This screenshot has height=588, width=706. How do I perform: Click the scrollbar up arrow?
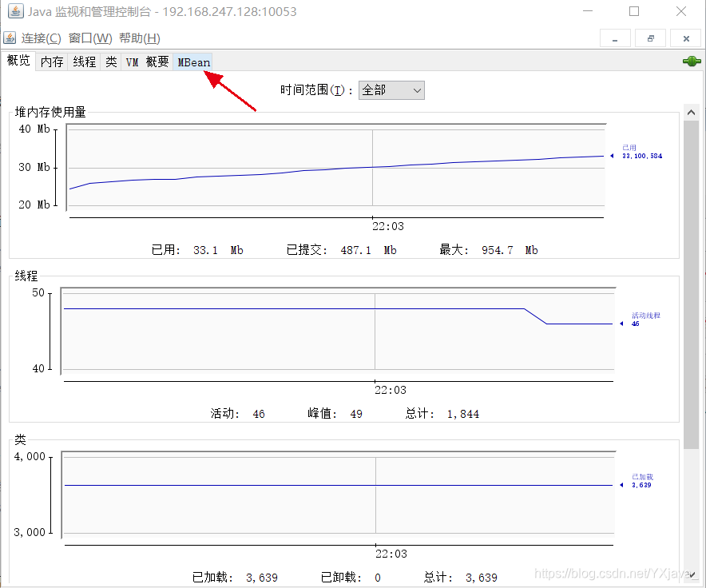(691, 113)
